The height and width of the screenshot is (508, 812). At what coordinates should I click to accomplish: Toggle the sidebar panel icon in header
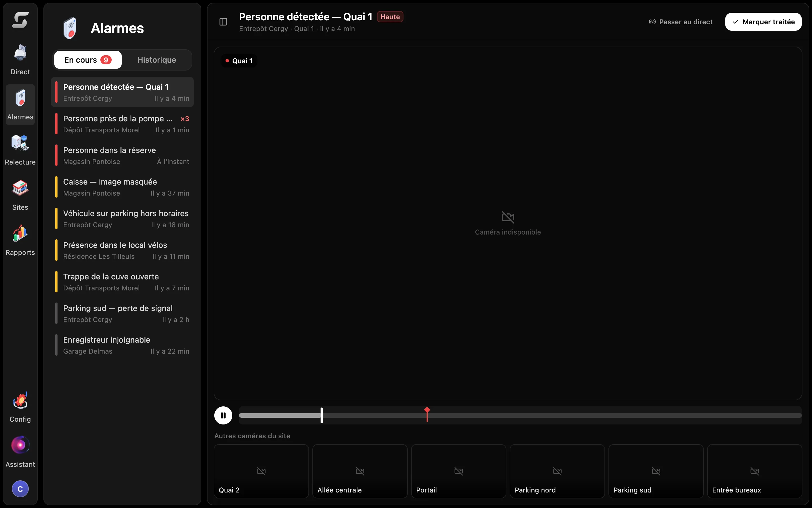point(224,22)
